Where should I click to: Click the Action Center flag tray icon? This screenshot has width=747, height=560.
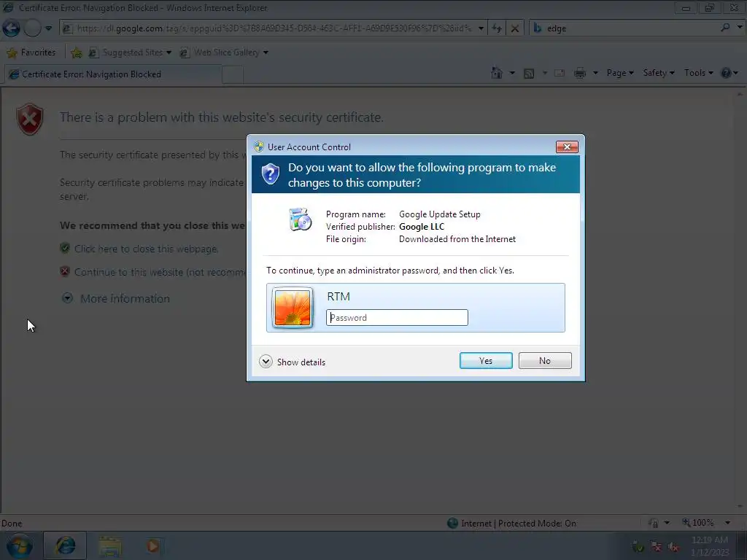pyautogui.click(x=656, y=546)
